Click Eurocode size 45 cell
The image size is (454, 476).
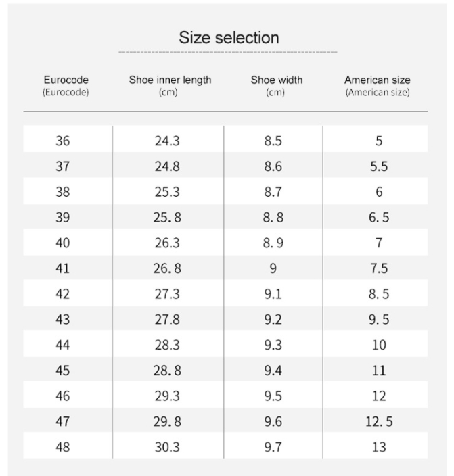pyautogui.click(x=63, y=371)
